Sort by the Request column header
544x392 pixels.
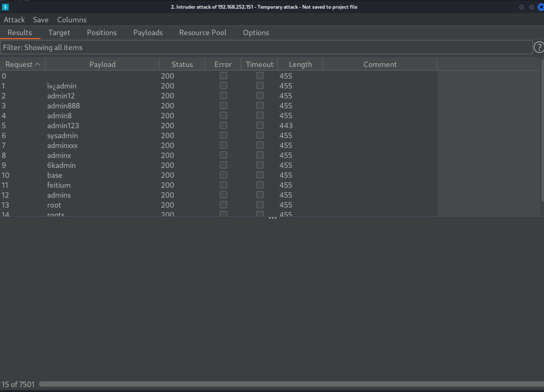23,65
